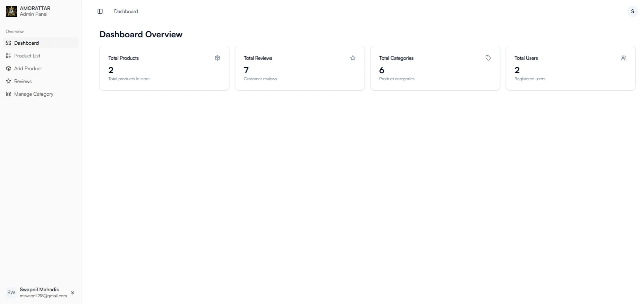Expand the user menu chevron next to Swapnil Mahadik
The image size is (644, 304).
pyautogui.click(x=72, y=293)
